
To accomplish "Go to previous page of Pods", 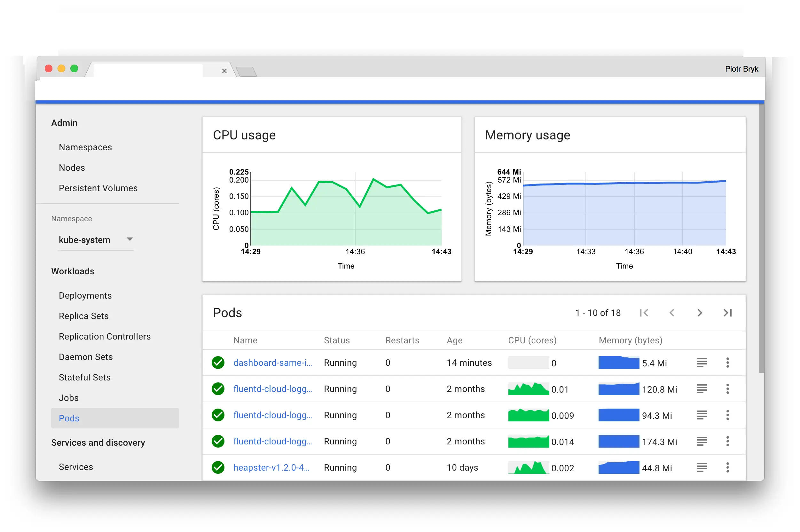I will [671, 312].
